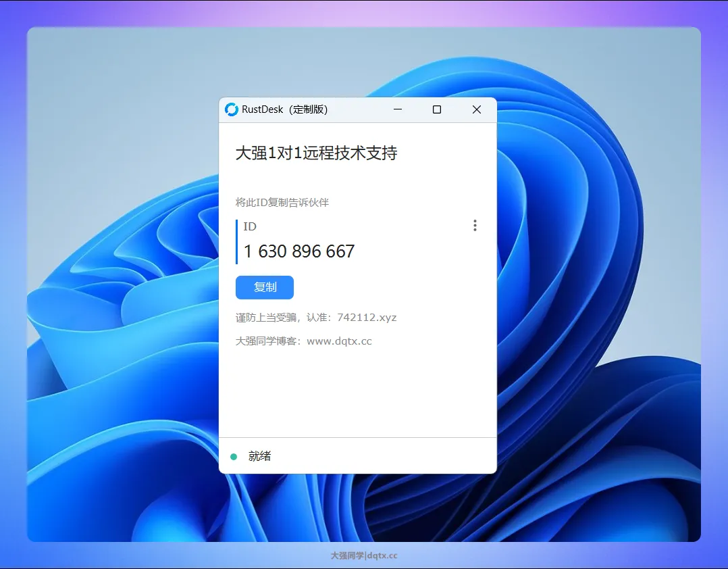The height and width of the screenshot is (569, 728).
Task: Click the ID label above the number
Action: [250, 226]
